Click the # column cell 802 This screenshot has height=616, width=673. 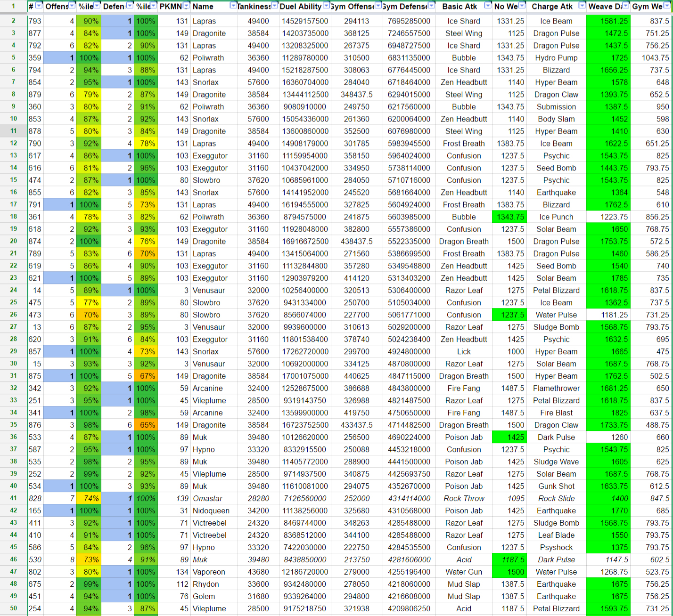point(35,572)
